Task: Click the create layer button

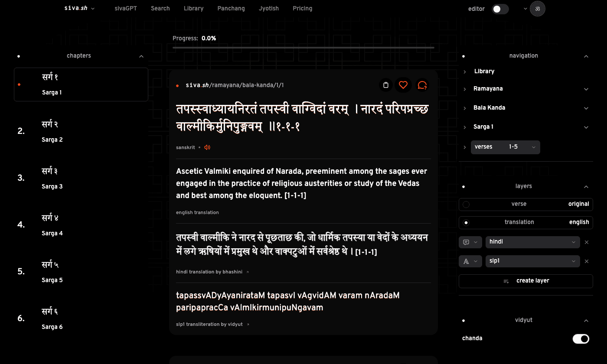Action: [x=526, y=281]
